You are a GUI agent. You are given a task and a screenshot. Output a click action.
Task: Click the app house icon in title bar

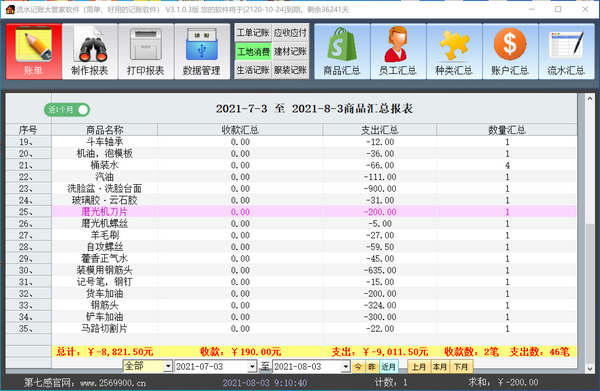click(10, 10)
